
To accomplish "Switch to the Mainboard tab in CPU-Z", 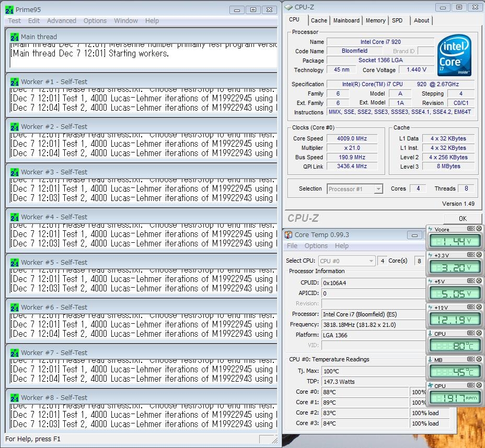I will 347,20.
